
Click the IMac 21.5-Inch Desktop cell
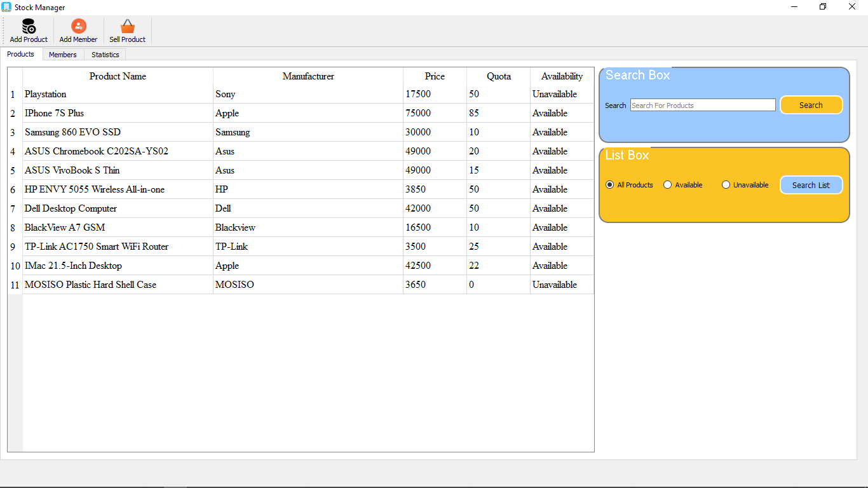[x=118, y=266]
